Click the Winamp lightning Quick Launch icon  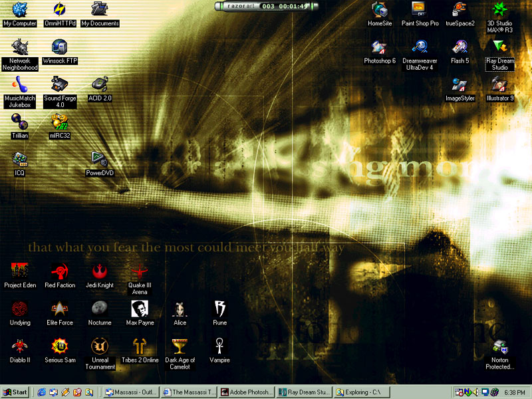(x=65, y=392)
